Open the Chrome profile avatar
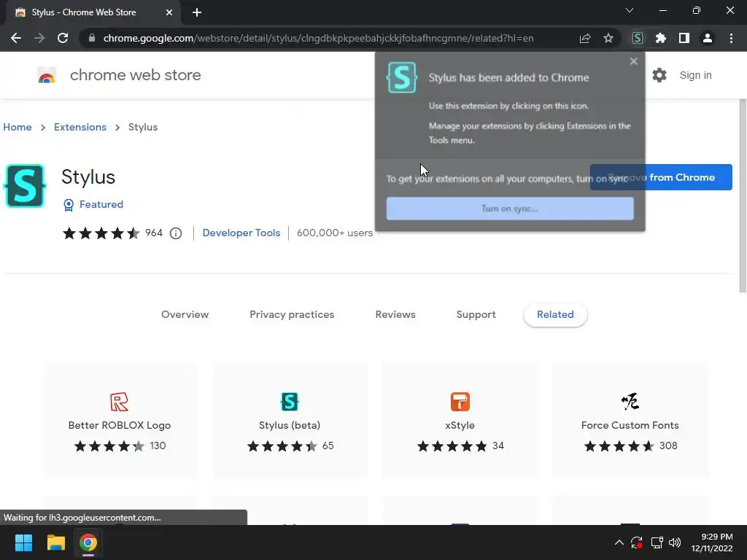This screenshot has height=560, width=747. coord(708,38)
